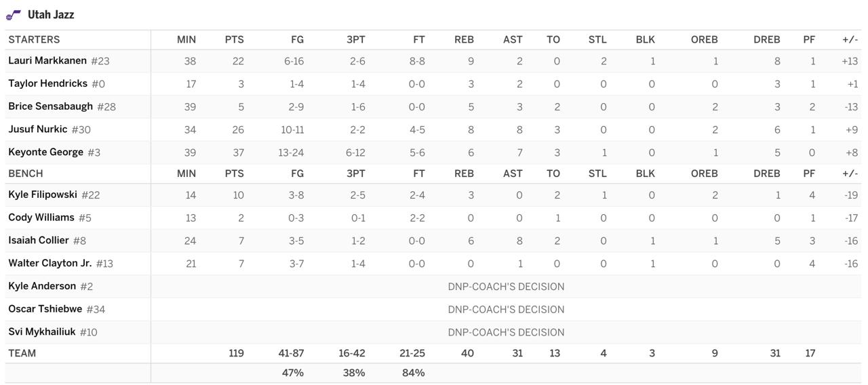Click the PTS header in starters row
Viewport: 868px width, 385px height.
[x=234, y=39]
